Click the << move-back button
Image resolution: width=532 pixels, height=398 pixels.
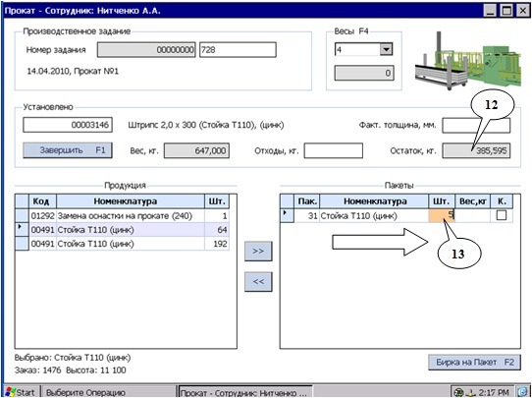pos(258,281)
